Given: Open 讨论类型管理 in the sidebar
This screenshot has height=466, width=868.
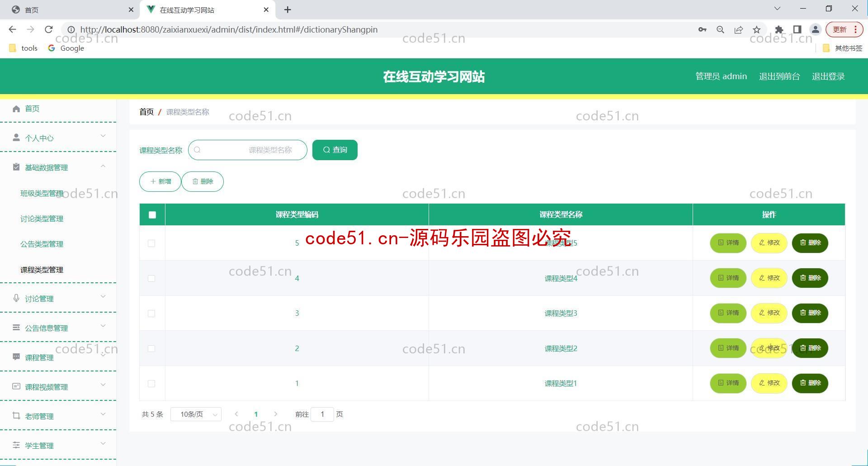Looking at the screenshot, I should (x=42, y=219).
